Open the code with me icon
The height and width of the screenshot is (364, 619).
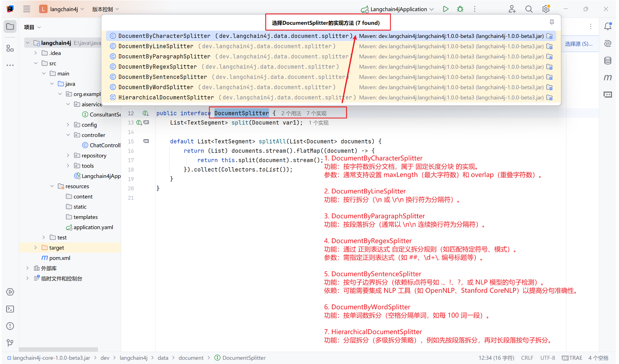512,9
